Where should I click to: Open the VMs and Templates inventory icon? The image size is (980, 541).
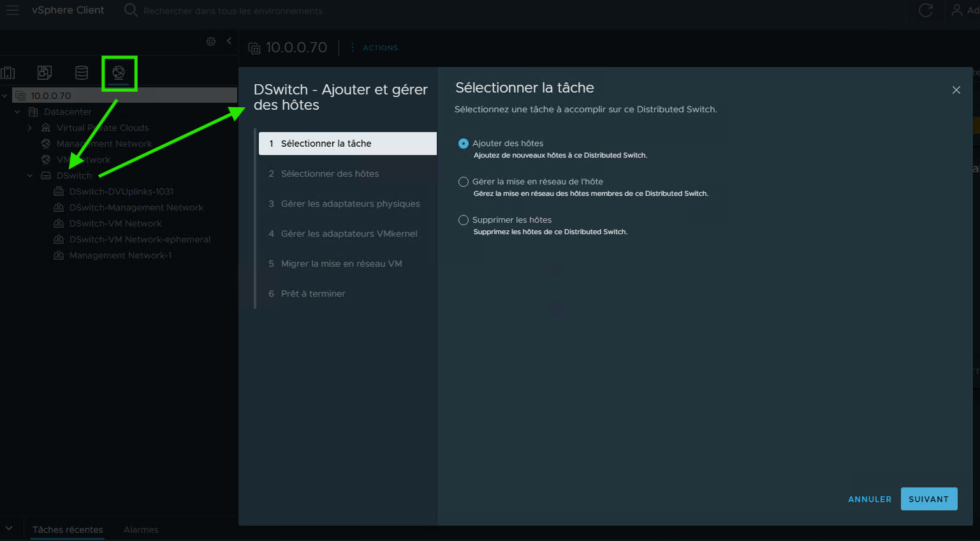coord(45,73)
